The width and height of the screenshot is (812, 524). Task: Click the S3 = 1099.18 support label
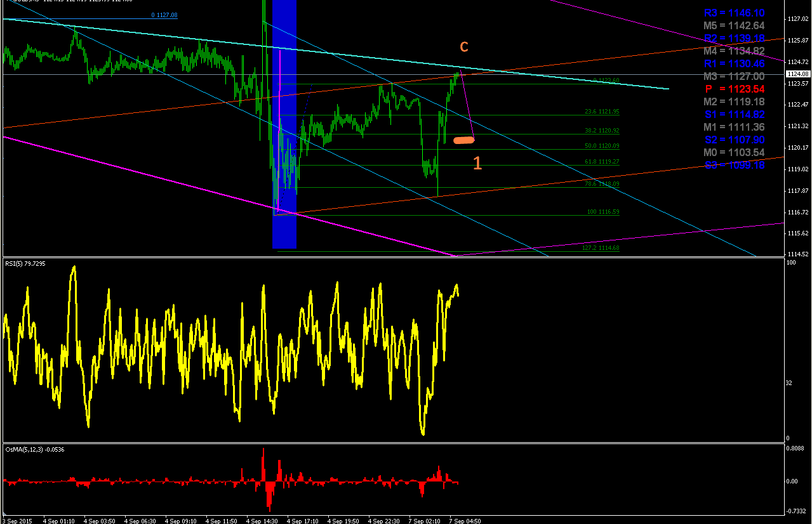pos(734,165)
